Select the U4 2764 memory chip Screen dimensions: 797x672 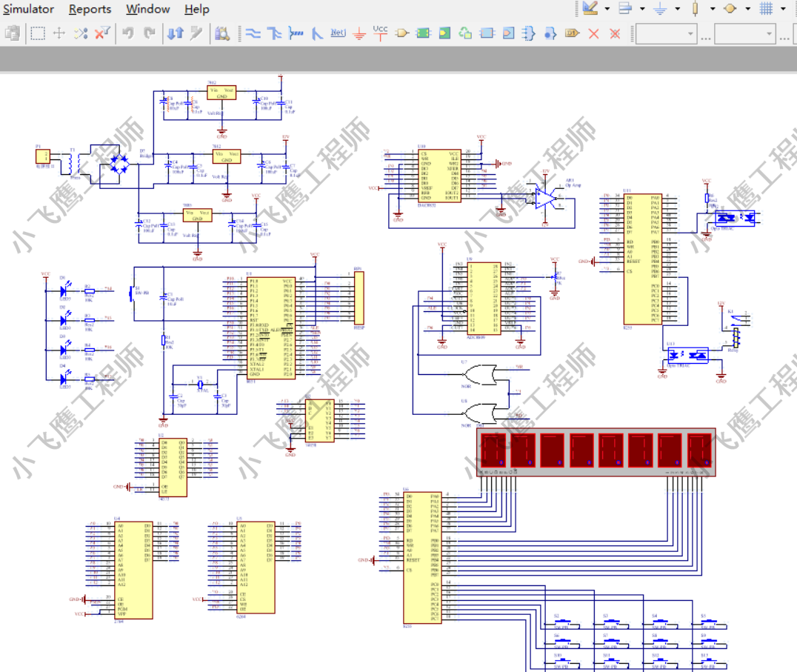(x=133, y=570)
